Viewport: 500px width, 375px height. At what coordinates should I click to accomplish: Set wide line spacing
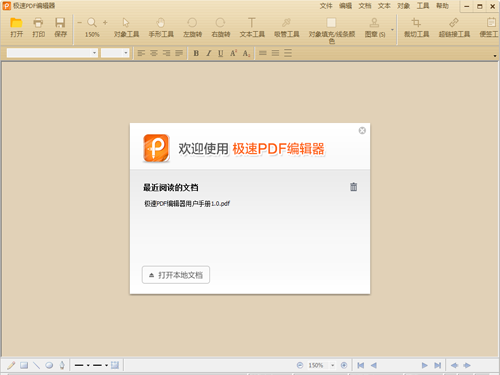click(288, 53)
